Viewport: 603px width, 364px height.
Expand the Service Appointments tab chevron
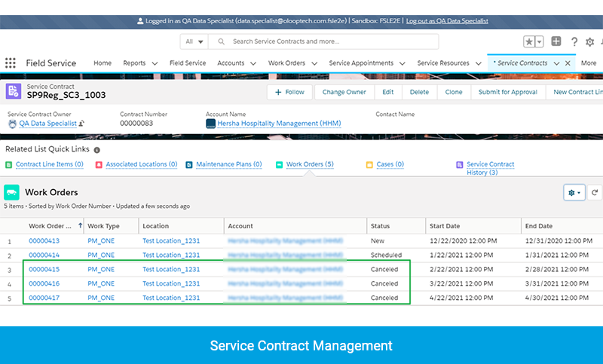403,63
